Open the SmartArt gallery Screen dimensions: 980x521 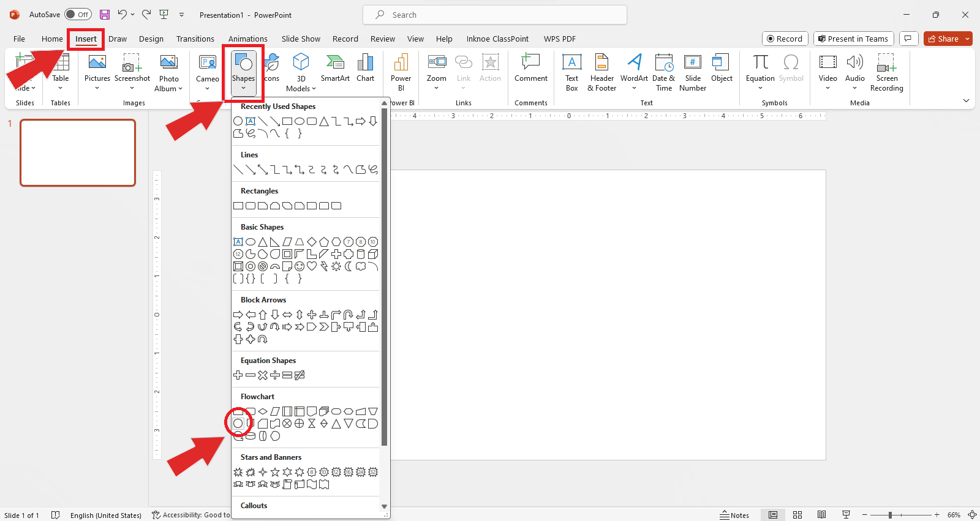(x=335, y=68)
